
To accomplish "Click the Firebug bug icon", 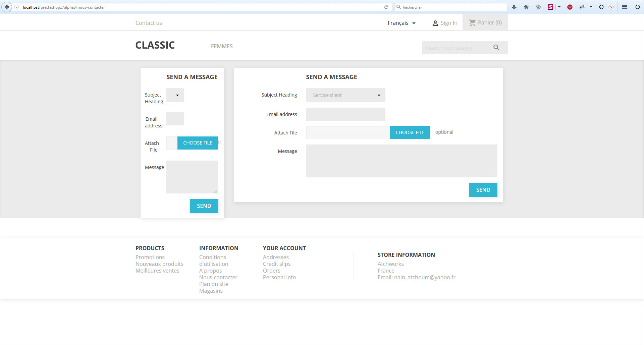I will [x=582, y=7].
